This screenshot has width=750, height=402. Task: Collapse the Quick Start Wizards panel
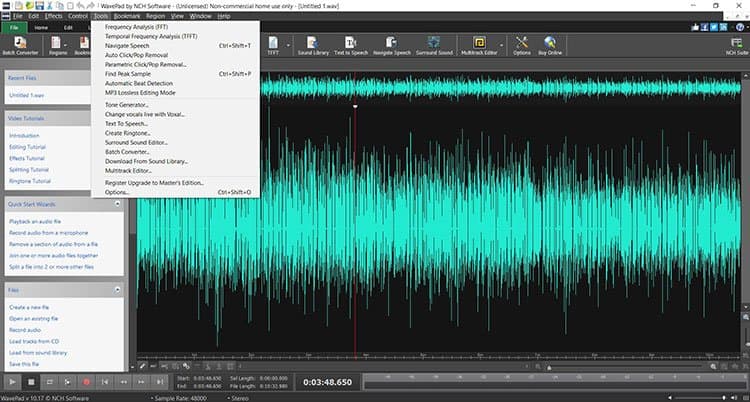(x=117, y=204)
